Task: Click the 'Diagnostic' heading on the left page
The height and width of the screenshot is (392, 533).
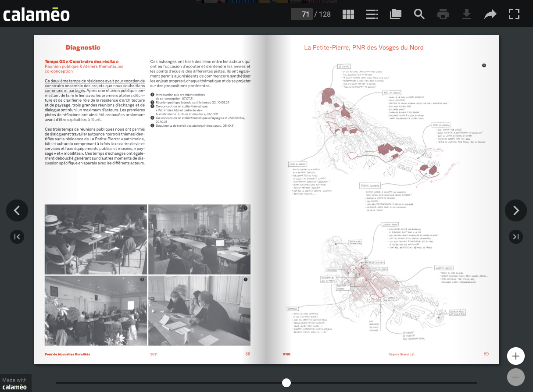Action: tap(83, 48)
